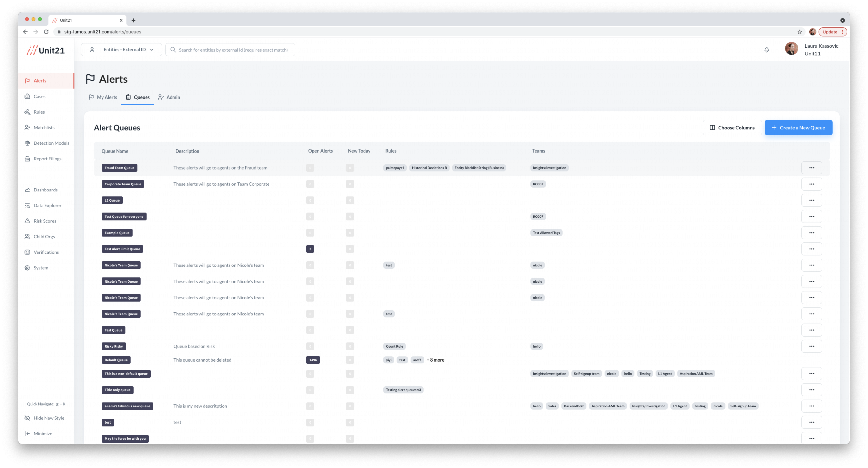This screenshot has height=468, width=868.
Task: Click the Queue Name column header
Action: pyautogui.click(x=115, y=151)
